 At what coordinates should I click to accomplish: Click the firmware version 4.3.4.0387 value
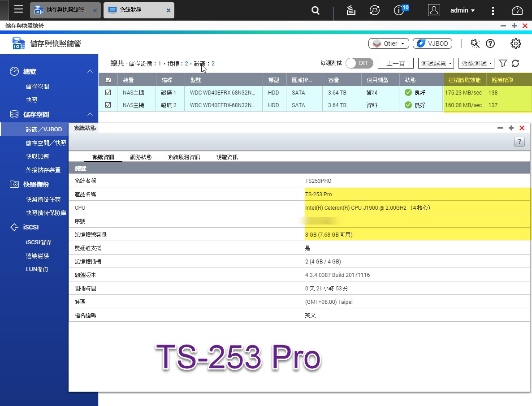(x=337, y=275)
